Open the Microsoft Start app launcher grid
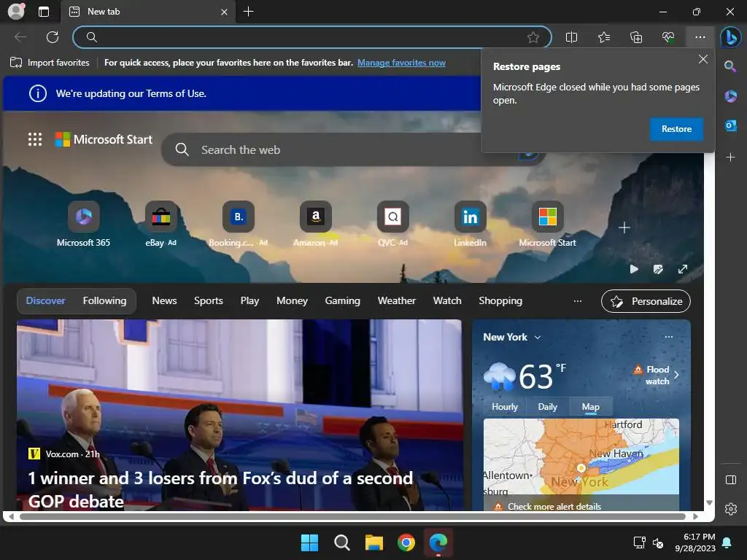Image resolution: width=747 pixels, height=560 pixels. click(35, 139)
